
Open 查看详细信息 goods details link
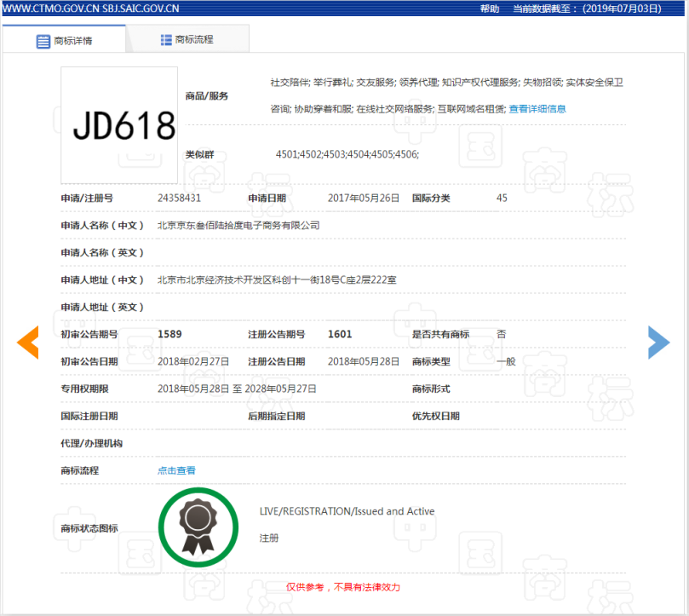coord(537,109)
